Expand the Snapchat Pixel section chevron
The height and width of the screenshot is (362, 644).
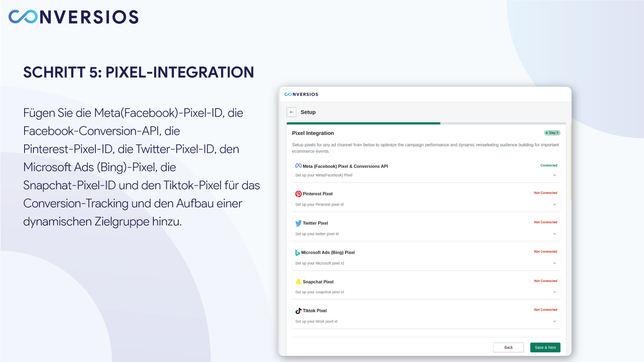pos(555,292)
